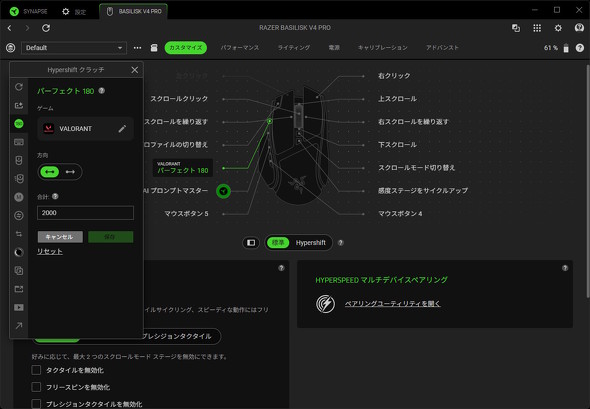Select the keyboard function icon in side panel
The height and width of the screenshot is (409, 590).
coord(19,142)
